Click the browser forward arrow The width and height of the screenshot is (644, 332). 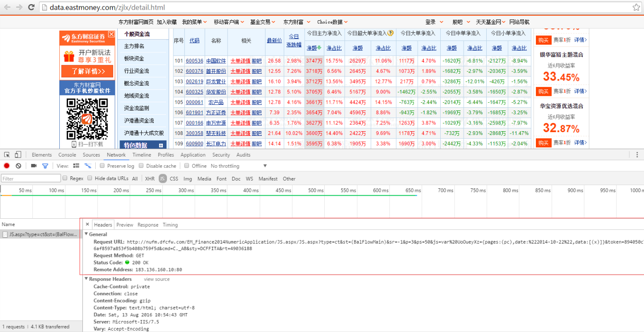click(19, 7)
